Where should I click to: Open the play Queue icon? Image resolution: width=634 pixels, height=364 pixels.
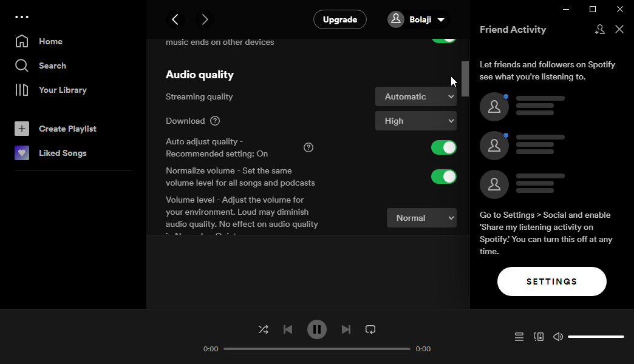519,337
